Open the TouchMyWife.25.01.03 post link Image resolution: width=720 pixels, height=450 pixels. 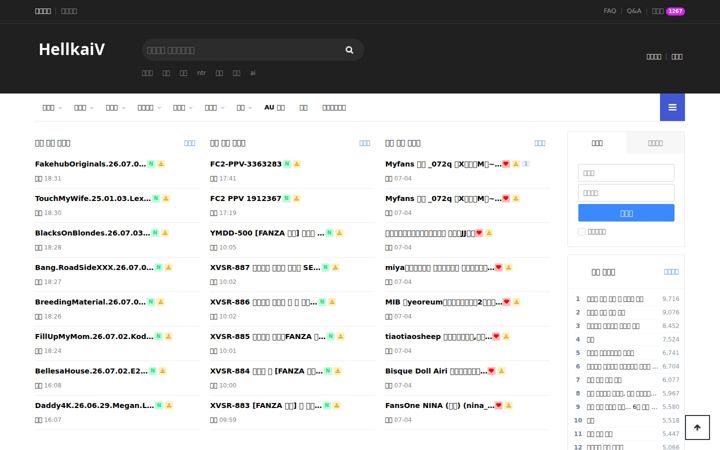coord(93,198)
